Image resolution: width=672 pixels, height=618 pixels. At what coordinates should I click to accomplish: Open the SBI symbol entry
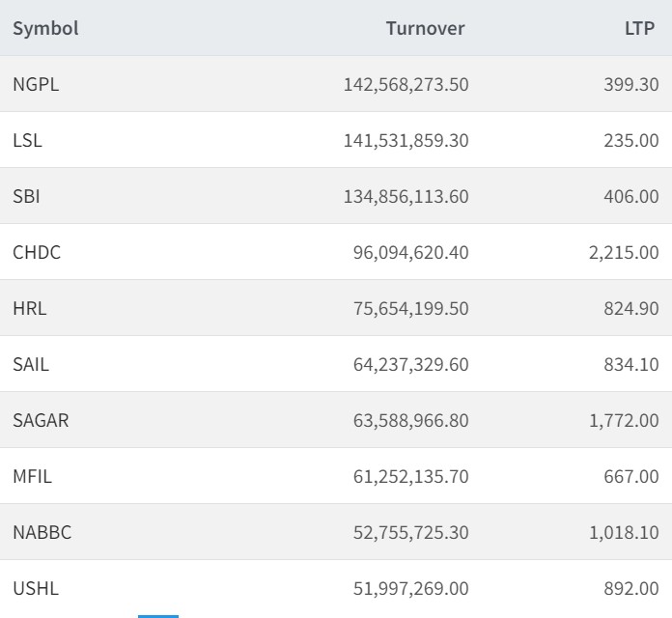pos(26,196)
